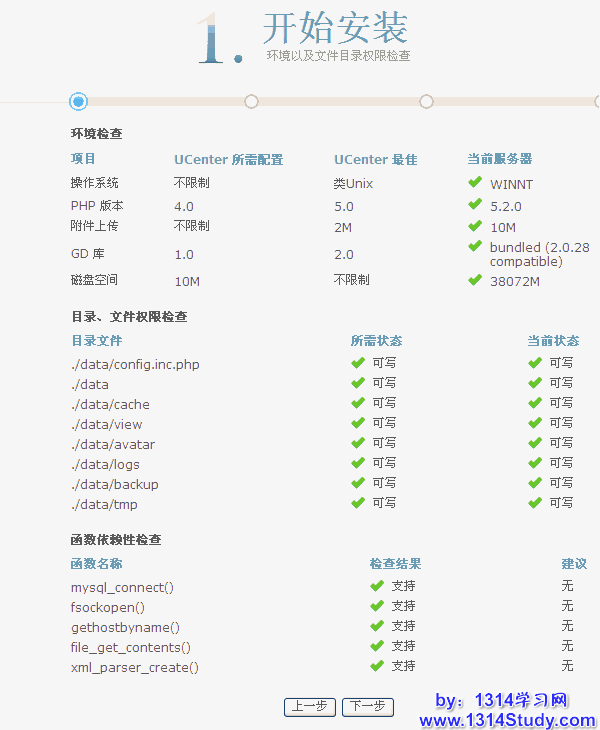Click the 开始安装 page heading
This screenshot has height=730, width=600.
point(335,28)
